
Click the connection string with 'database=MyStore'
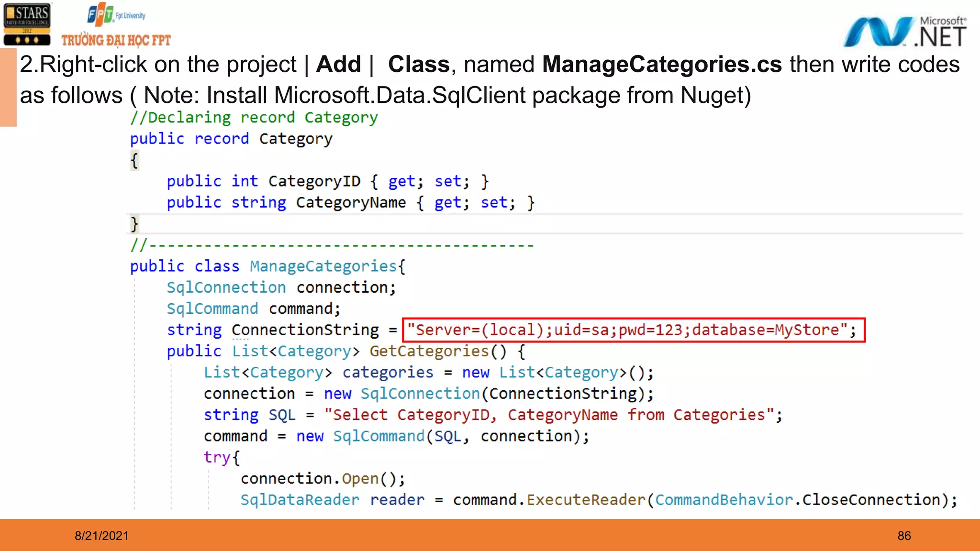634,330
